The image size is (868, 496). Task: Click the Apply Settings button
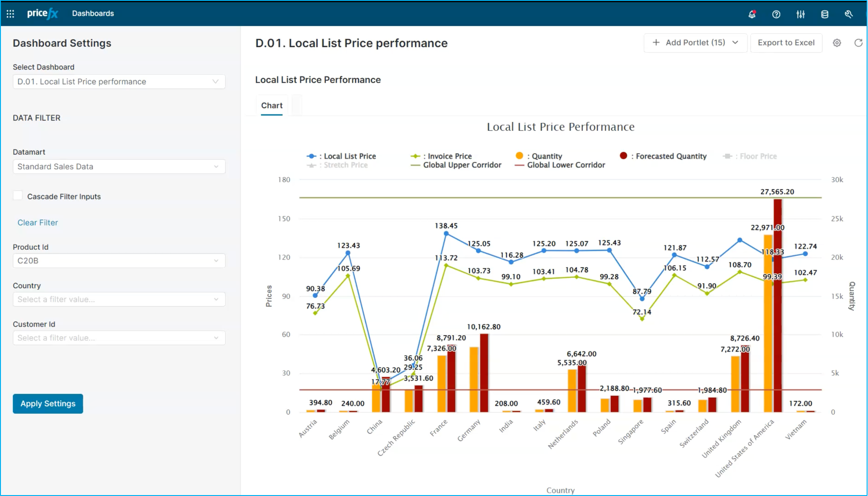tap(48, 404)
